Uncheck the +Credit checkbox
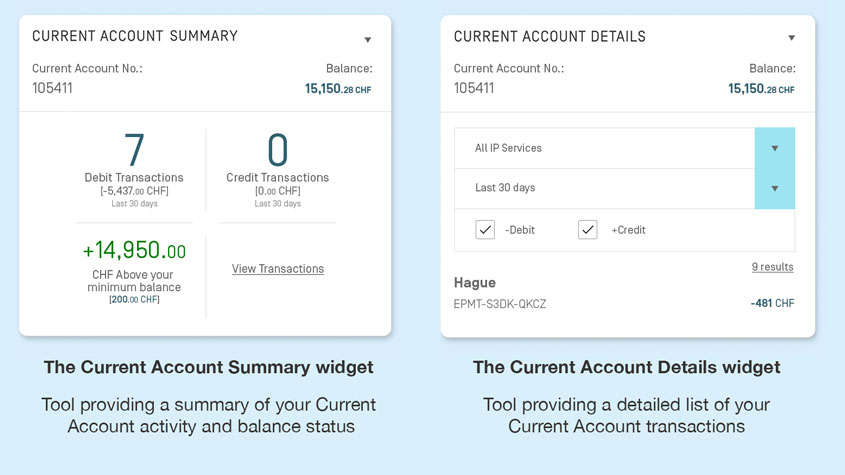 588,230
